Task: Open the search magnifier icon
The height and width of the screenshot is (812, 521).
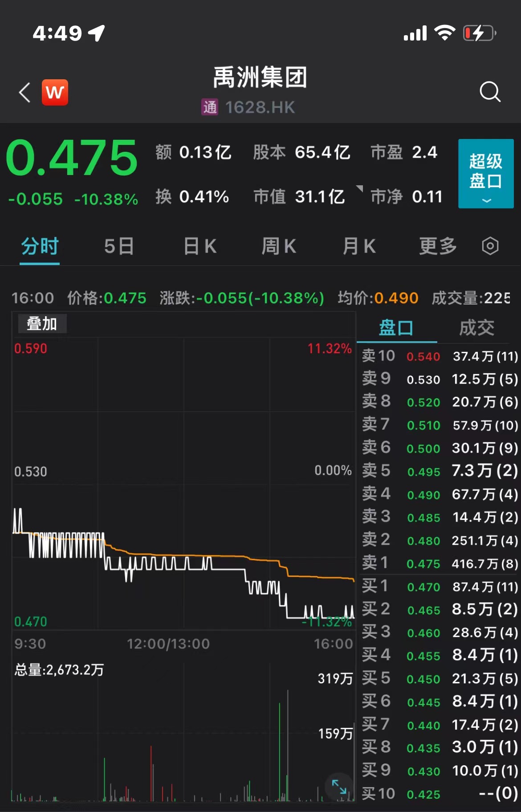Action: pos(490,92)
